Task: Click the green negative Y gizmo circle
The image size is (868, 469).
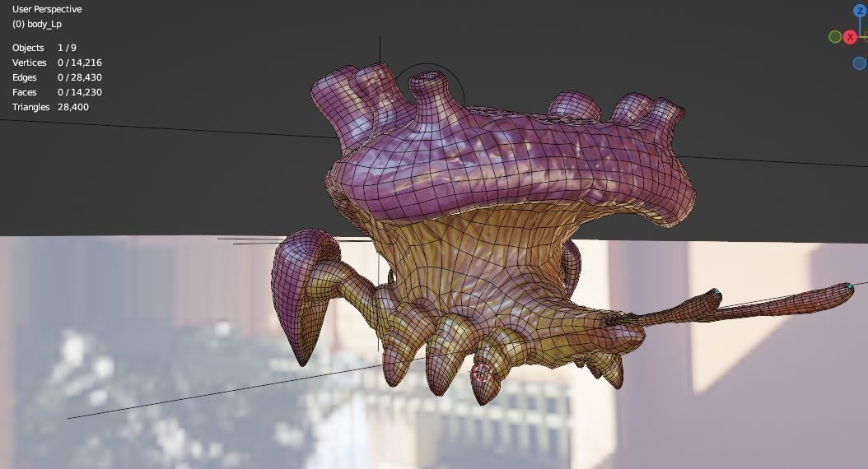Action: [835, 37]
